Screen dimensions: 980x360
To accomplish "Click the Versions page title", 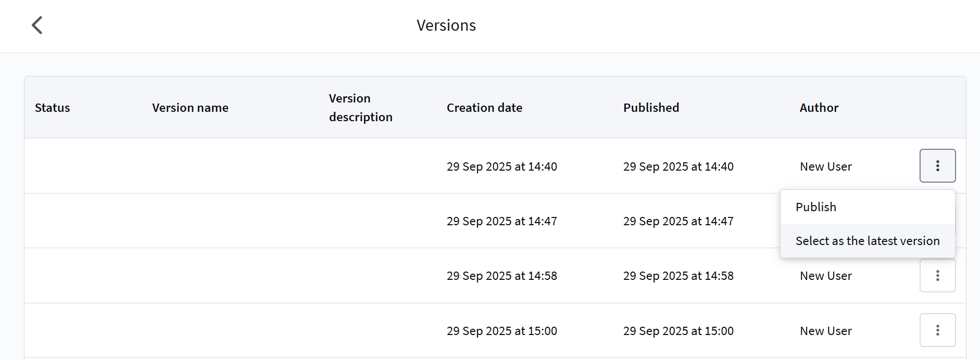I will pos(446,25).
